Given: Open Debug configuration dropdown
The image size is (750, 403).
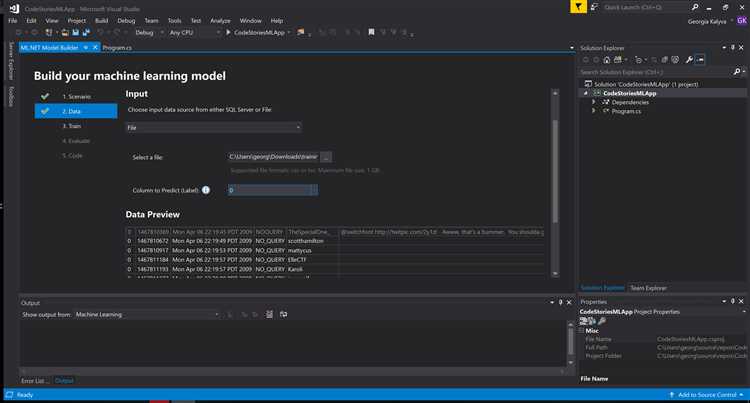Looking at the screenshot, I should click(149, 33).
